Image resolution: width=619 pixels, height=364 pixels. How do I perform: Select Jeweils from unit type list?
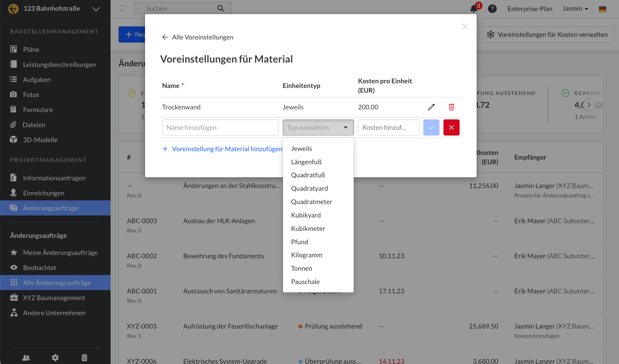(x=318, y=149)
